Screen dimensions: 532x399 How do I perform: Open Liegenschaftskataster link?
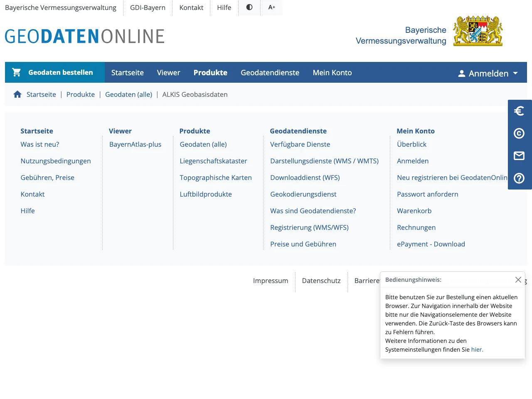pos(214,161)
